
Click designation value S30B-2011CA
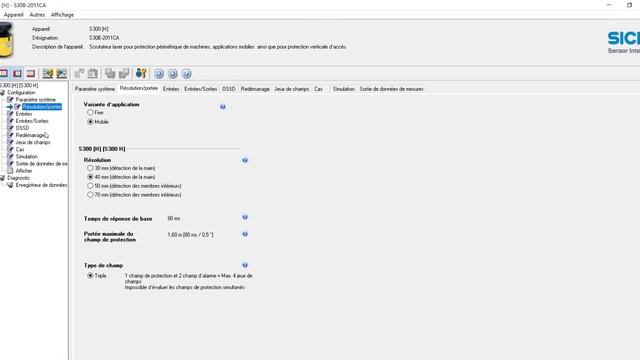[104, 38]
